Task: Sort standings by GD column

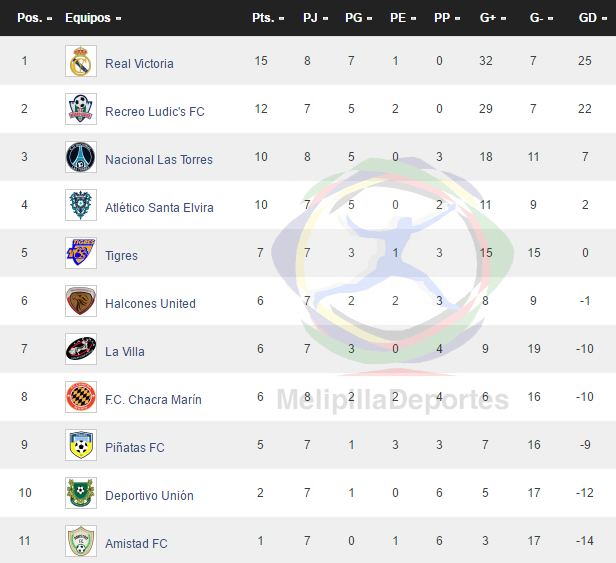Action: click(592, 18)
